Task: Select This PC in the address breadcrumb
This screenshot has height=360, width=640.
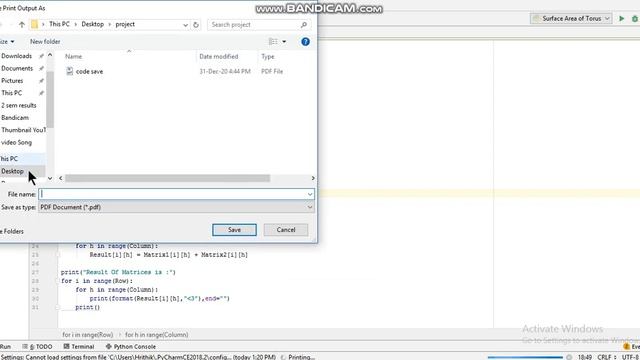Action: (59, 24)
